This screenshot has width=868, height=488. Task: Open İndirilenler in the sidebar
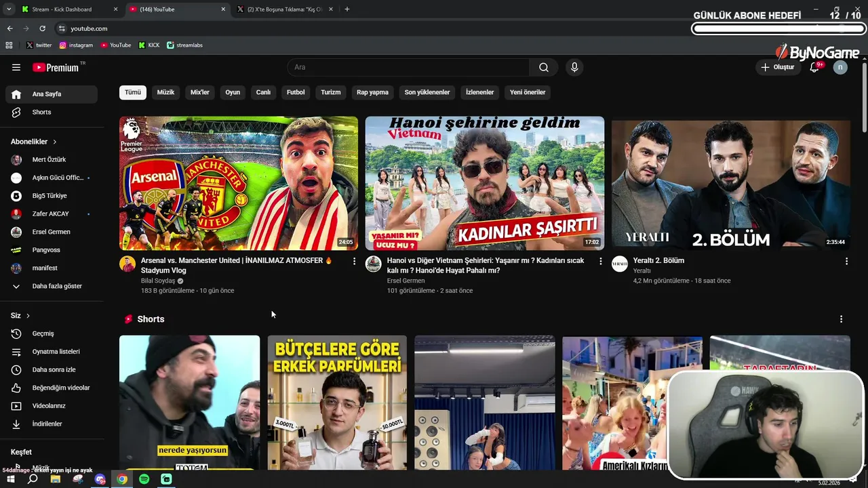(52, 424)
